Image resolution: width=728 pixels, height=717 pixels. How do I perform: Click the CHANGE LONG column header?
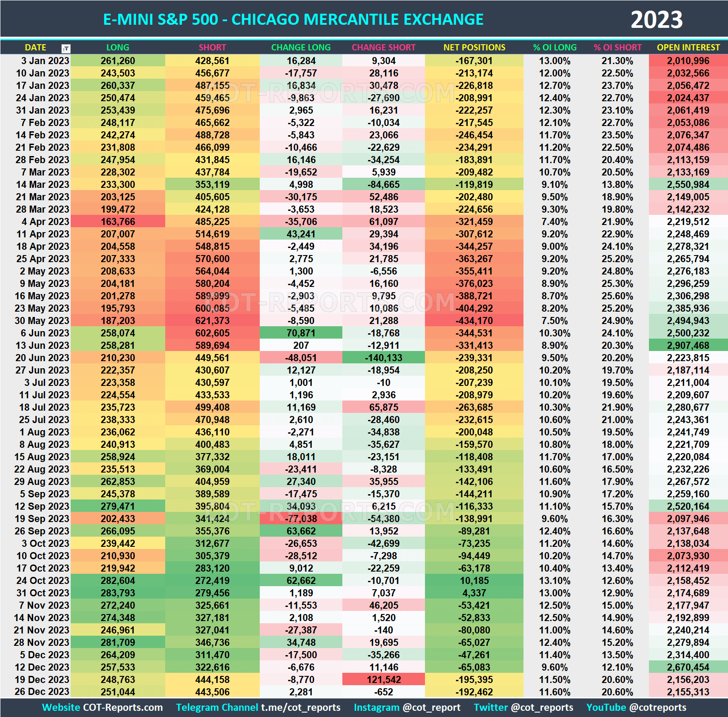coord(301,47)
